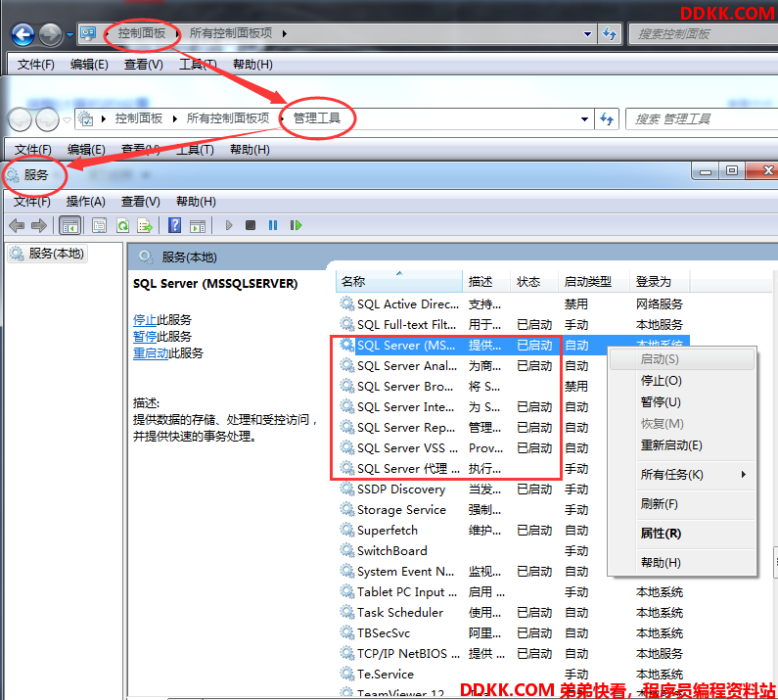Click the 停止 link to stop this service
778x700 pixels.
[x=145, y=320]
